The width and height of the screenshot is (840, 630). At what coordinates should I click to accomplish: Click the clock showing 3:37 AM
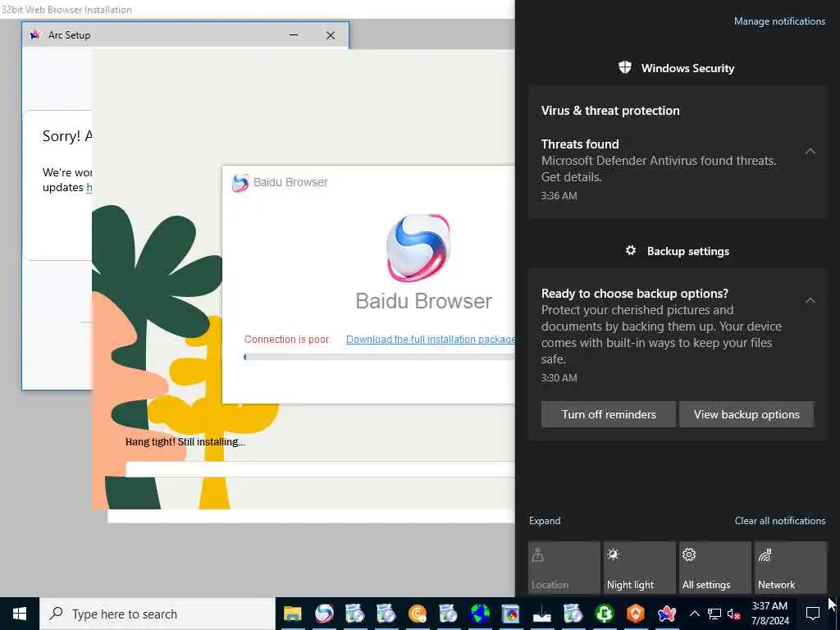point(769,614)
